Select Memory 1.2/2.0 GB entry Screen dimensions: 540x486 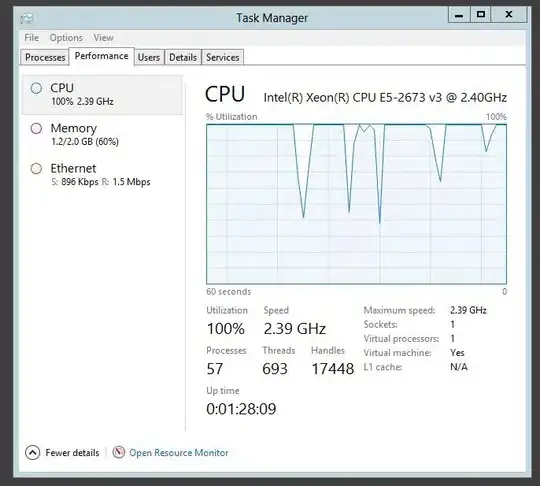(x=102, y=135)
